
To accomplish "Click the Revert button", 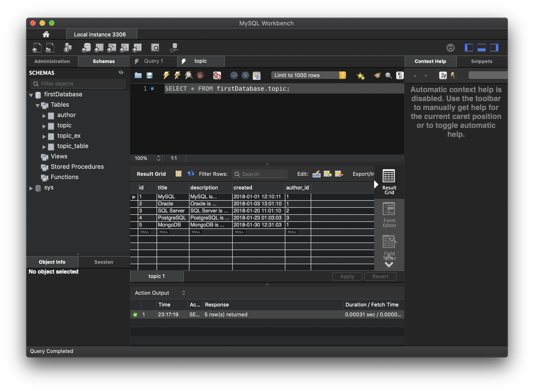I will pyautogui.click(x=380, y=276).
